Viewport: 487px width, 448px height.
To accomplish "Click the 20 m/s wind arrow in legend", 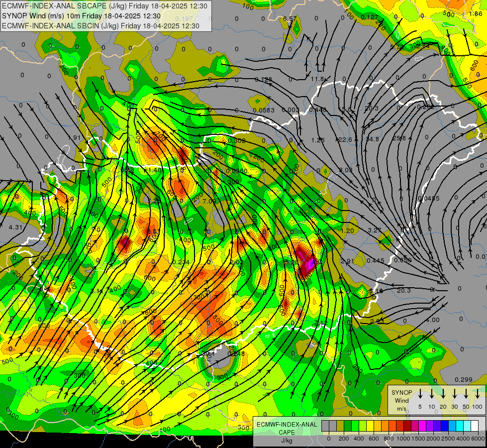I will (443, 394).
